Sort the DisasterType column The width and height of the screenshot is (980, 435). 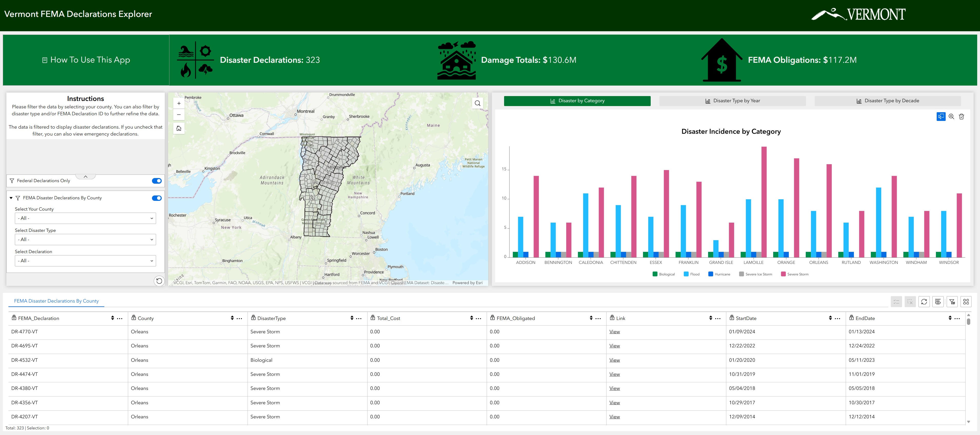click(x=352, y=318)
